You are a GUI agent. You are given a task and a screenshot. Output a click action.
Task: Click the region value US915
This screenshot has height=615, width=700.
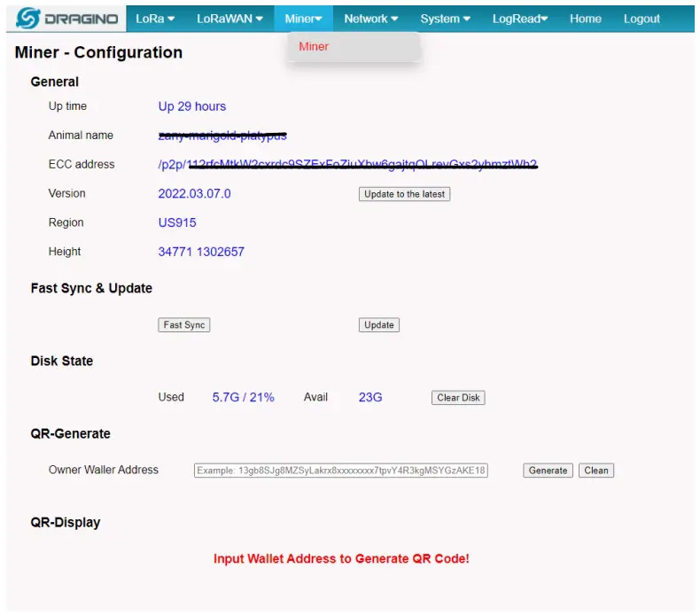tap(177, 222)
